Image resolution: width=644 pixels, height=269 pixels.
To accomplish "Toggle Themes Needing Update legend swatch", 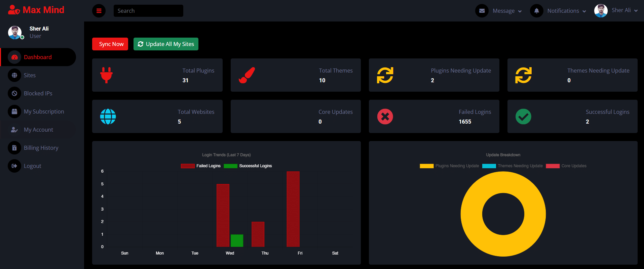I will tap(489, 166).
